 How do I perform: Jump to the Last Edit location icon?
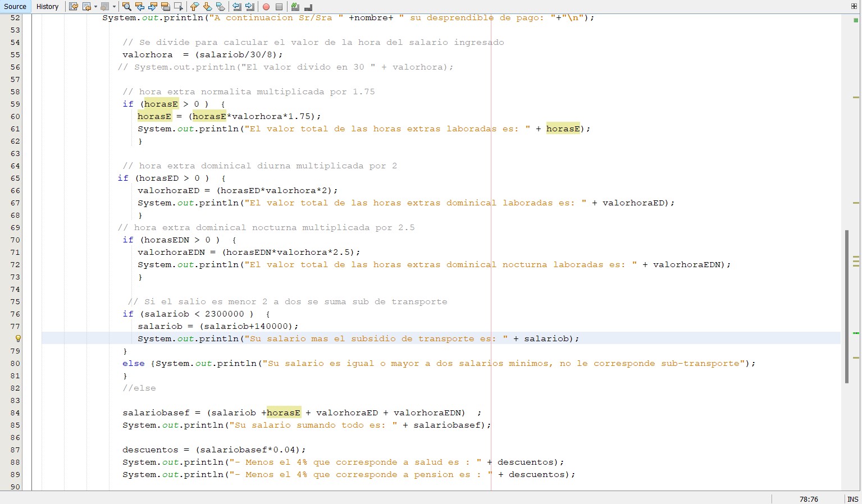coord(74,7)
